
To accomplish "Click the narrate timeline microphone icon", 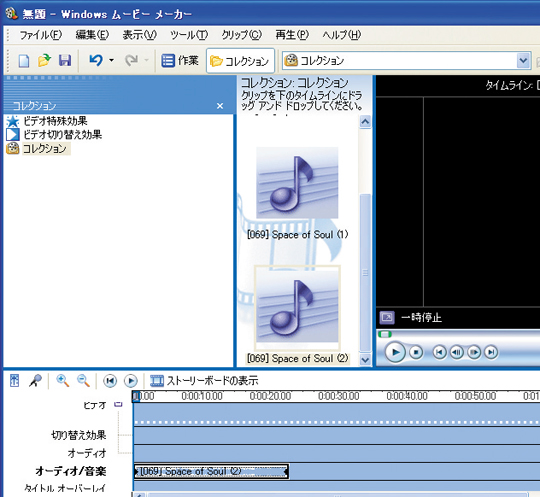I will click(35, 381).
